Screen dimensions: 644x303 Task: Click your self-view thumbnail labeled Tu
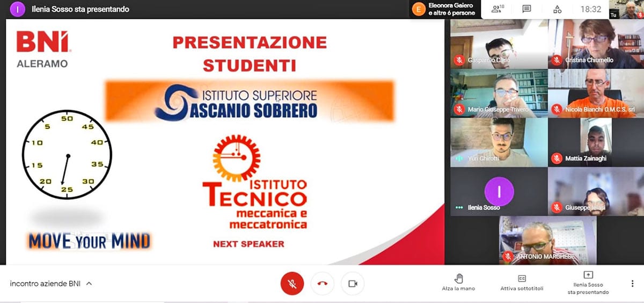click(626, 9)
